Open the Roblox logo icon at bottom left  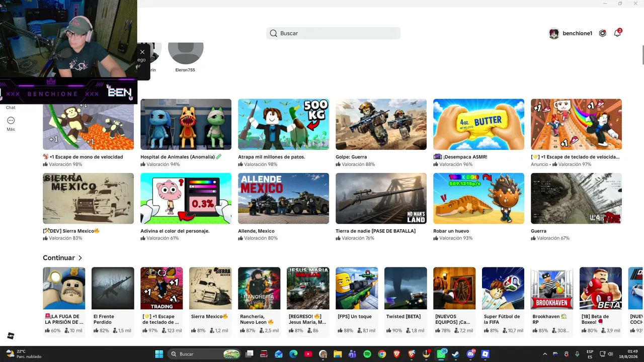pos(11,336)
